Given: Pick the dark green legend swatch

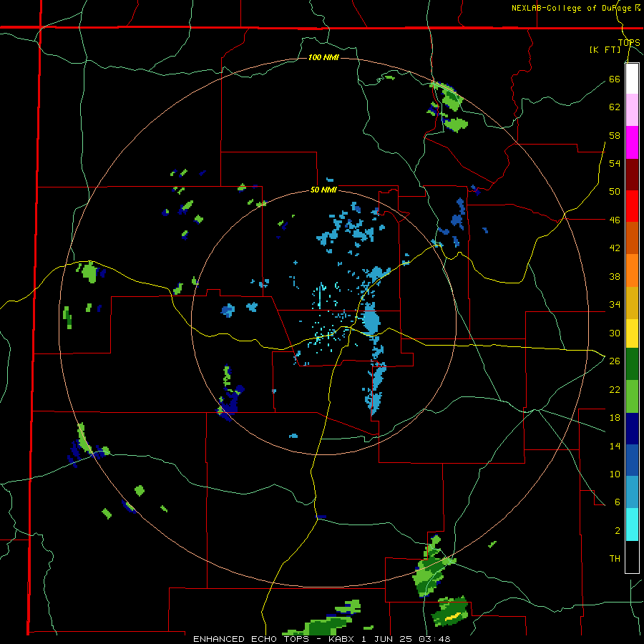Looking at the screenshot, I should [x=632, y=364].
